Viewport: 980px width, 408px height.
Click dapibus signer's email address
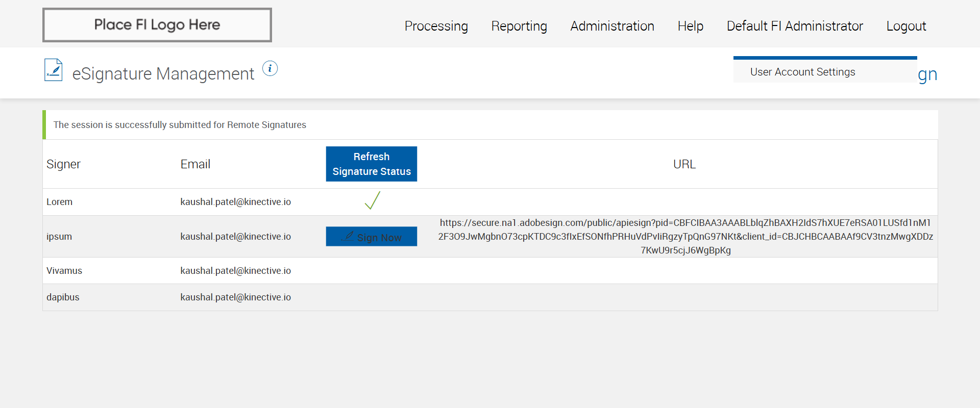point(235,297)
